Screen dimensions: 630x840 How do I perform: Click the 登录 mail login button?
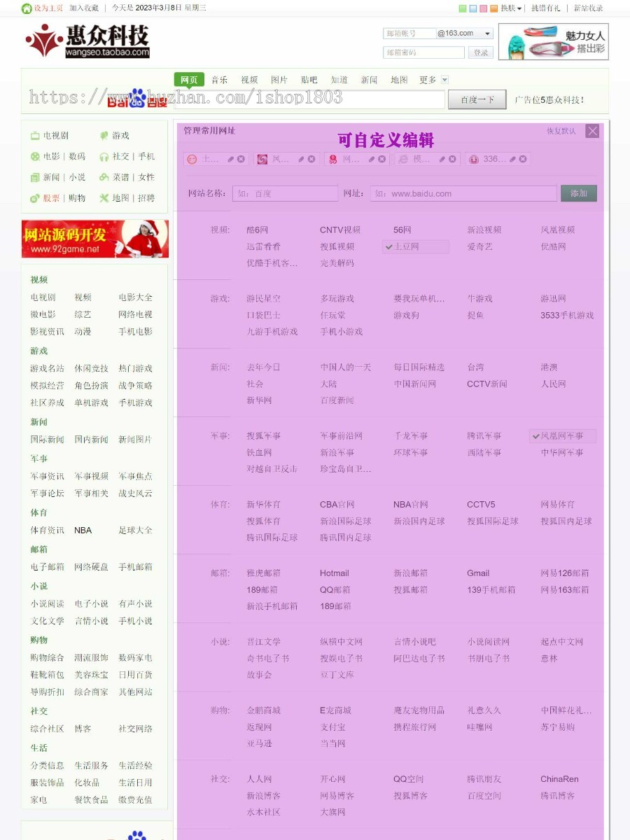(481, 52)
